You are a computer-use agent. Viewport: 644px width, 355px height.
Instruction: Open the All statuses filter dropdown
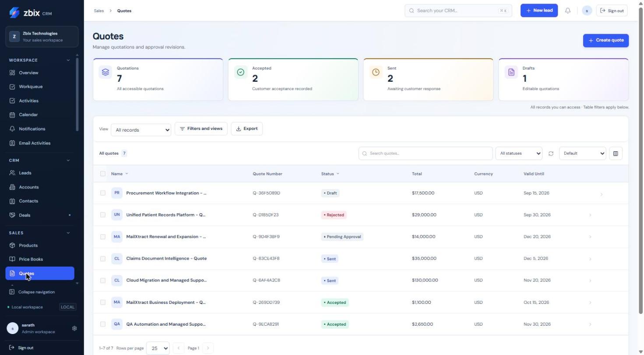click(519, 153)
